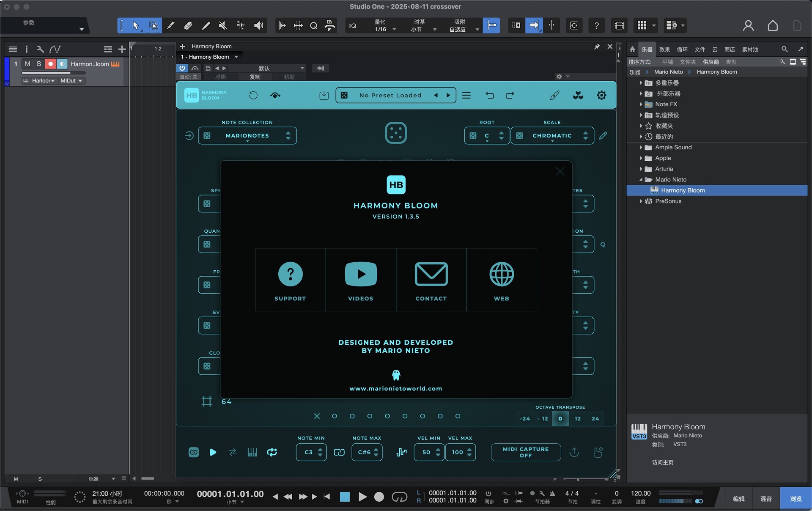812x511 pixels.
Task: Toggle record arm on Harmony Bloom track
Action: (x=50, y=64)
